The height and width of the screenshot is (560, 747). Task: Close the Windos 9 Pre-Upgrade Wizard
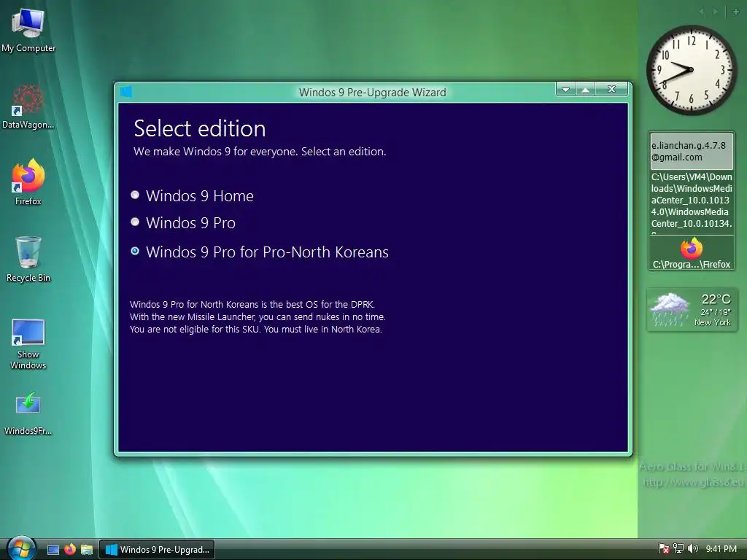612,89
